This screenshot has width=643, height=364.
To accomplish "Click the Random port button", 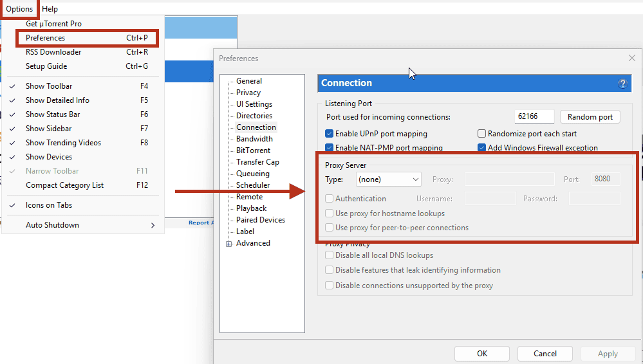I will pos(590,117).
